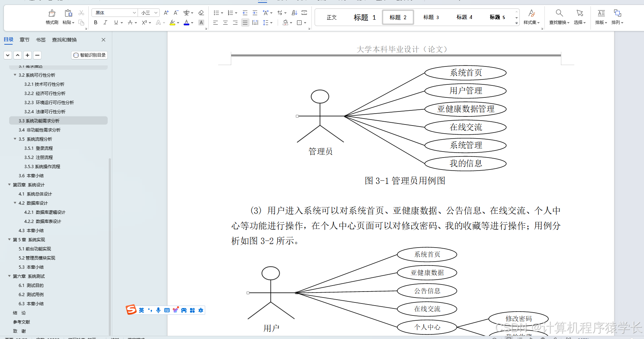This screenshot has width=644, height=339.
Task: Collapse the 第四章 系统设计 tree node
Action: [10, 185]
